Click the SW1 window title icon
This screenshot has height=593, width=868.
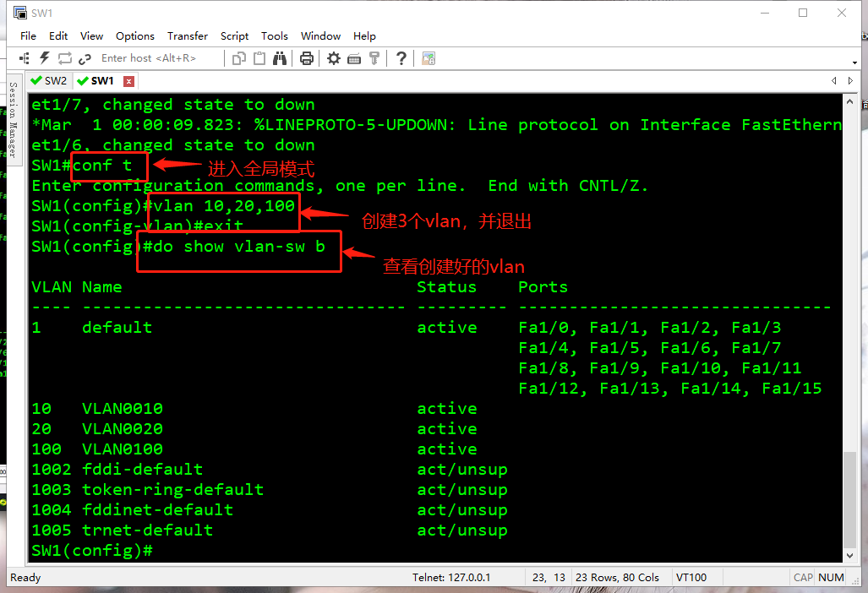click(20, 12)
